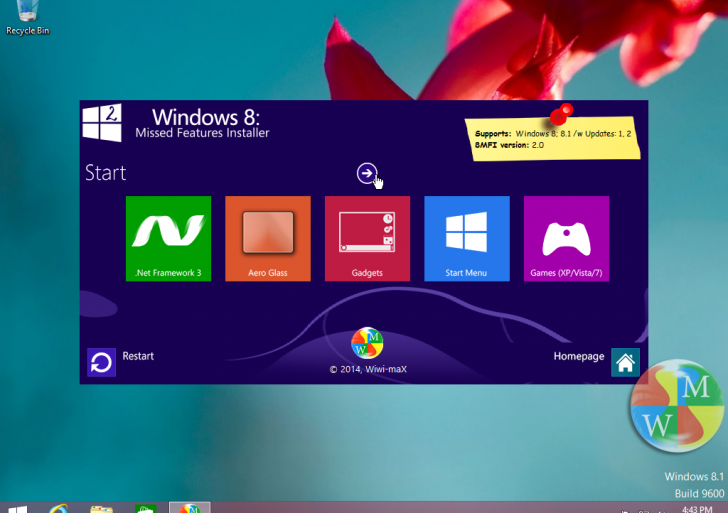
Task: Open Internet Explorer from the taskbar
Action: coord(58,508)
